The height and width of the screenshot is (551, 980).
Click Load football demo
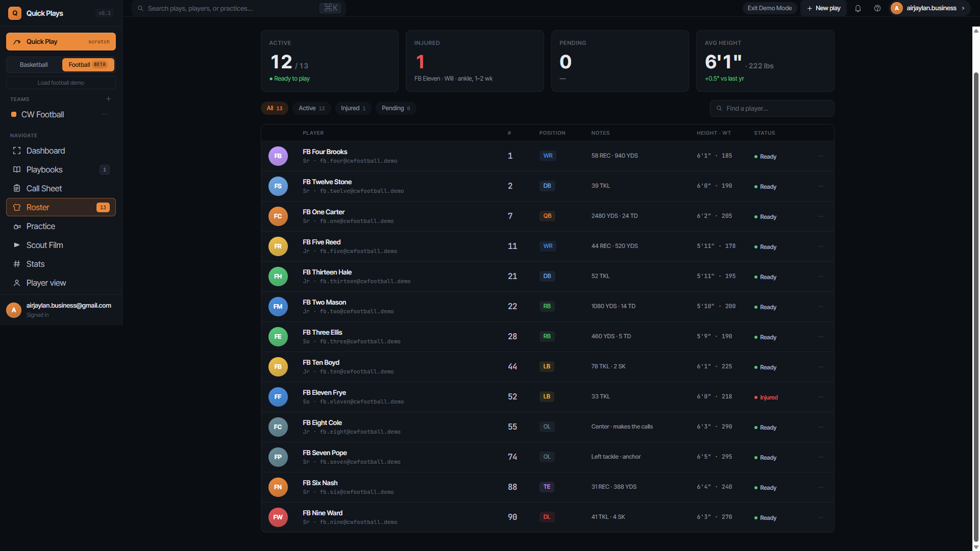tap(61, 83)
